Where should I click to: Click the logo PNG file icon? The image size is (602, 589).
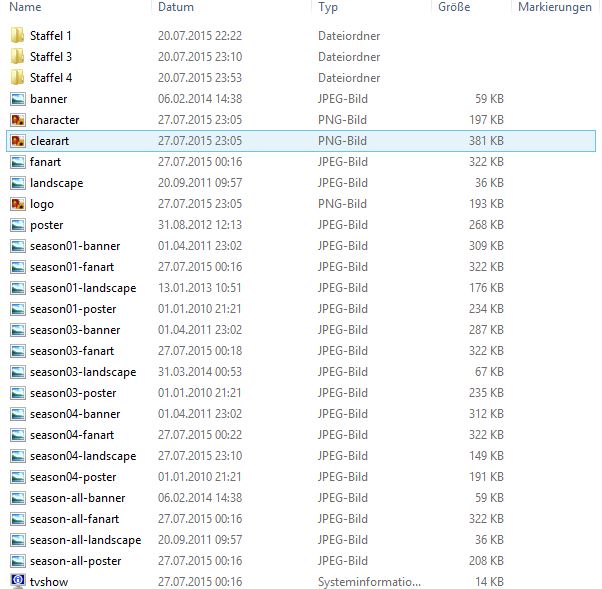click(x=18, y=204)
